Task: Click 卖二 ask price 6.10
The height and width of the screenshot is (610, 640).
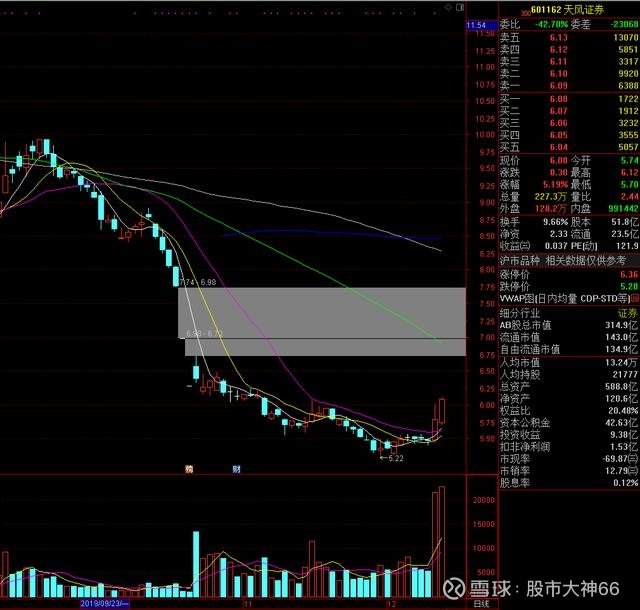Action: (x=558, y=73)
